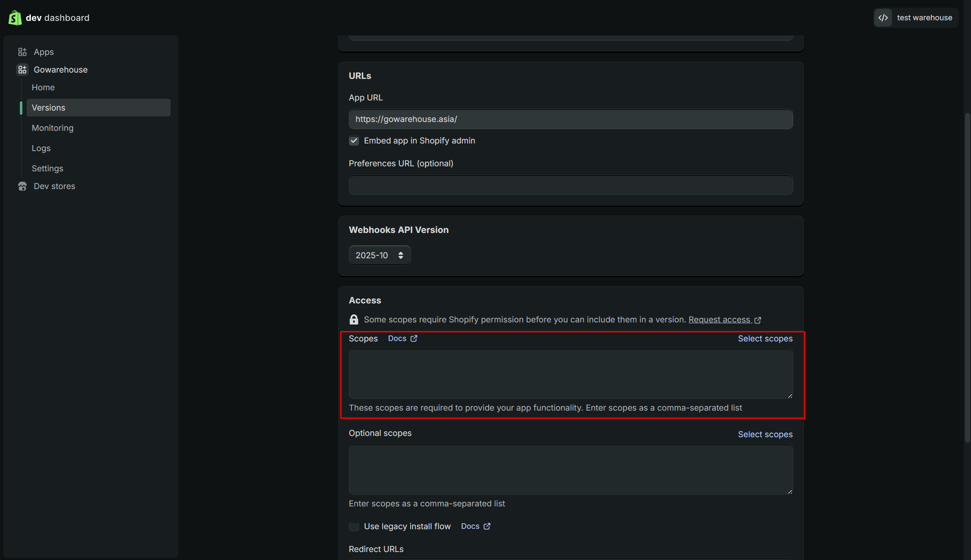Viewport: 971px width, 560px height.
Task: Enable Use legacy install flow checkbox
Action: (354, 526)
